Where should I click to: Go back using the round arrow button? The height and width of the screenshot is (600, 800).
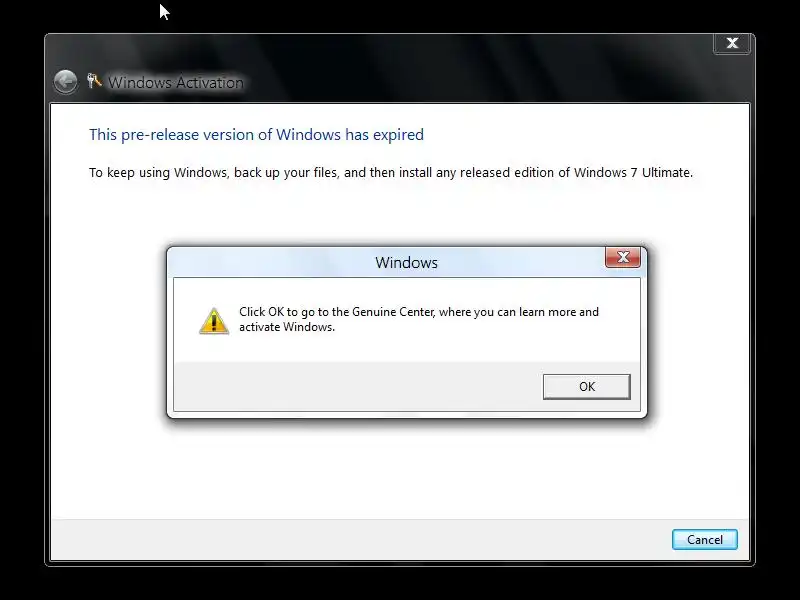click(x=65, y=82)
